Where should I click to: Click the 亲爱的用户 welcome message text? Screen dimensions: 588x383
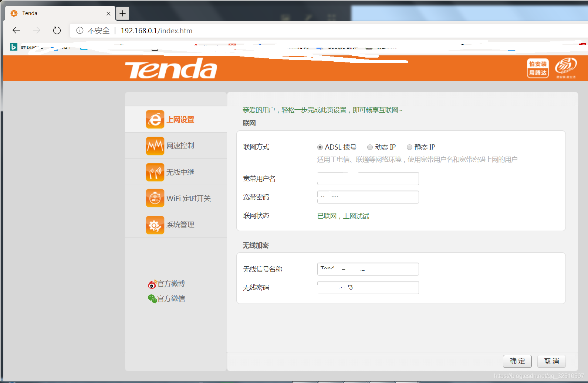click(x=322, y=110)
